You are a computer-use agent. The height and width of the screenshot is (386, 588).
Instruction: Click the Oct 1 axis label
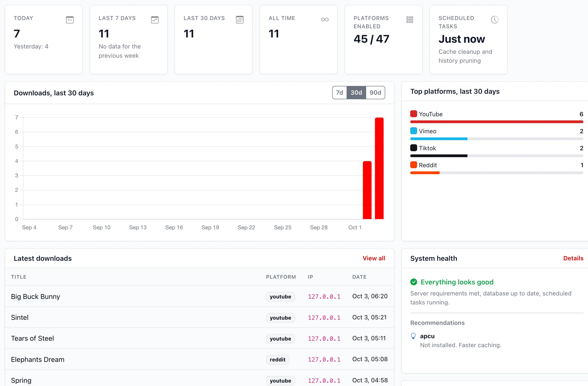click(x=355, y=227)
